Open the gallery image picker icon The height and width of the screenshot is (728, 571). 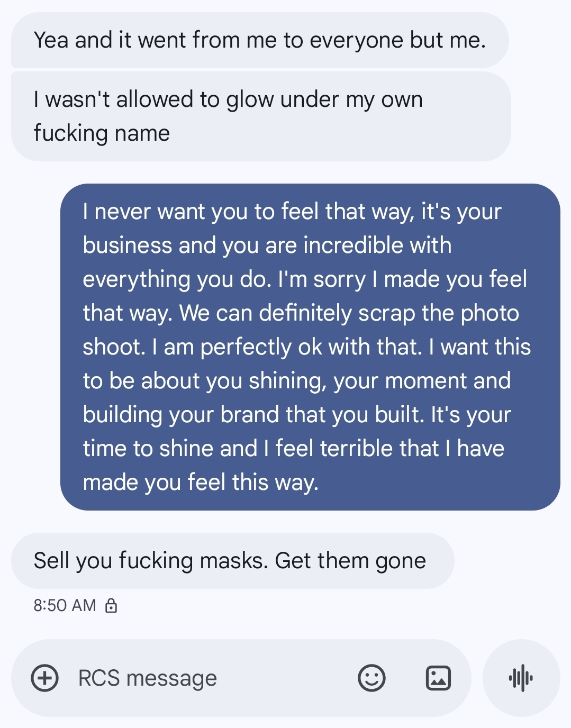(438, 678)
